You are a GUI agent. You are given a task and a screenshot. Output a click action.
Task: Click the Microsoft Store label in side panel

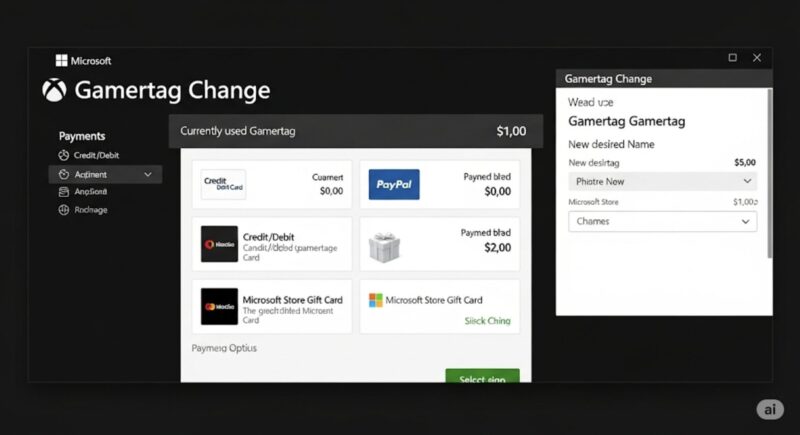point(593,202)
